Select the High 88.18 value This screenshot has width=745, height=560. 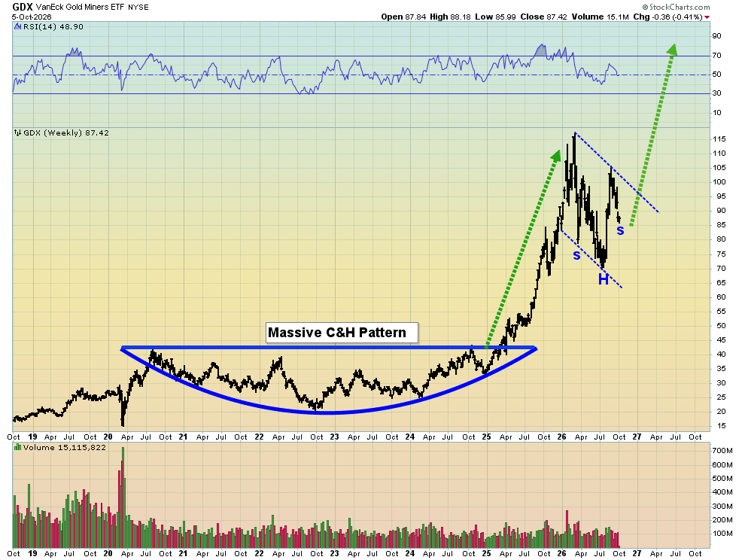coord(450,17)
